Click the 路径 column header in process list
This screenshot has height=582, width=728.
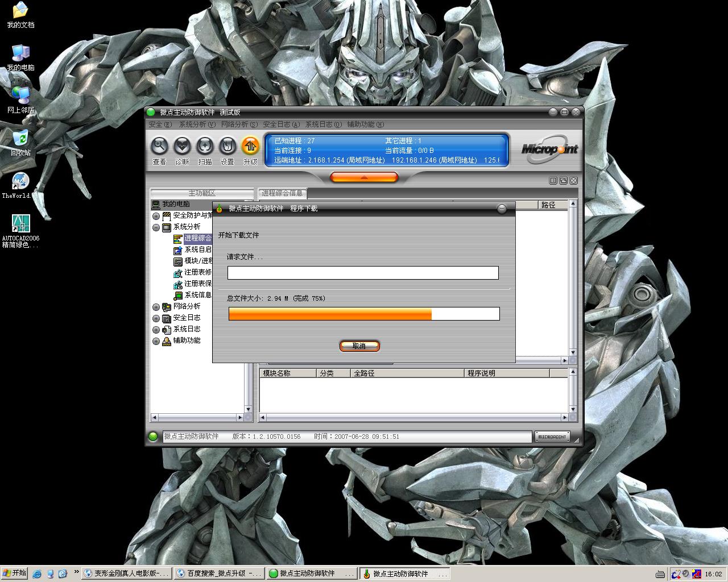click(552, 205)
